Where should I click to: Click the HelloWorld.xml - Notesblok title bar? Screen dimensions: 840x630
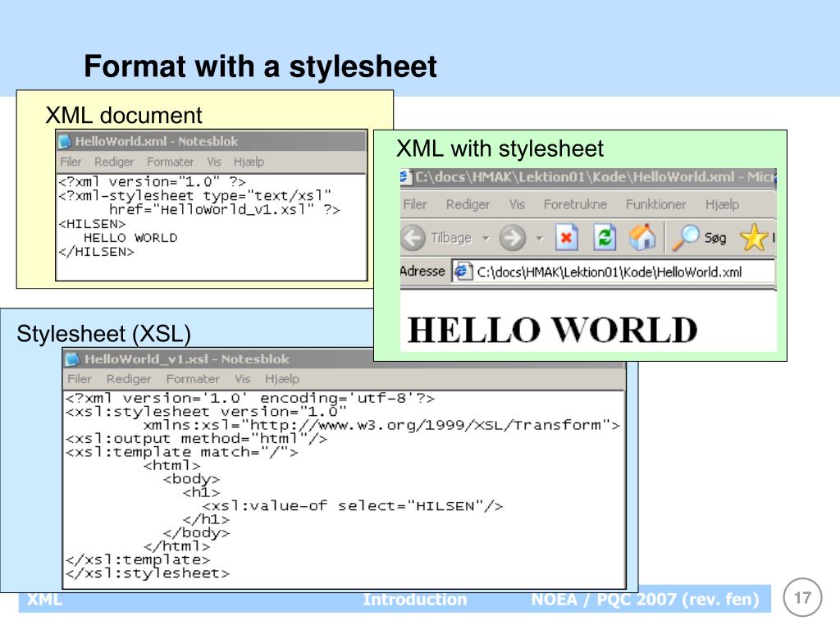pos(212,141)
